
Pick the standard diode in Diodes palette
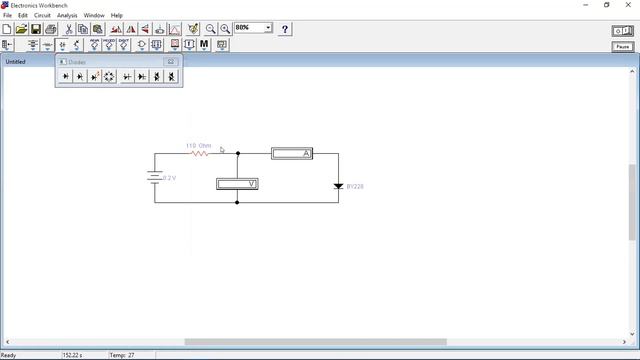point(65,76)
